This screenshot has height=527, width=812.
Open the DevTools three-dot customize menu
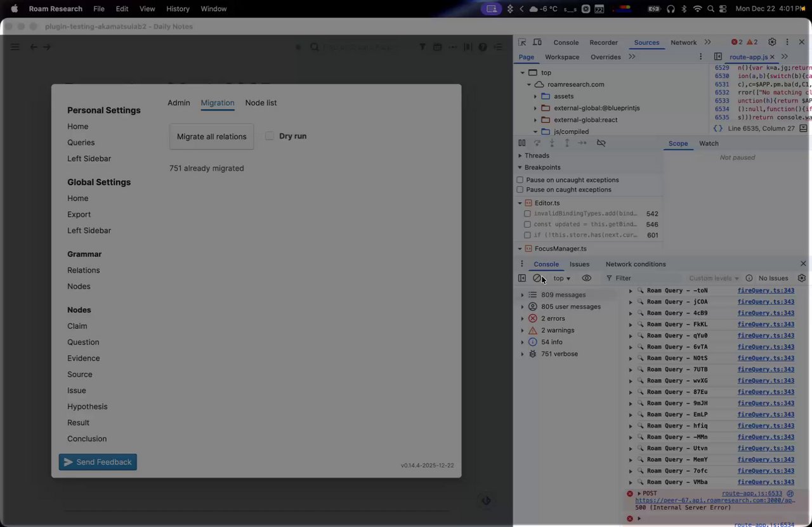pos(787,42)
